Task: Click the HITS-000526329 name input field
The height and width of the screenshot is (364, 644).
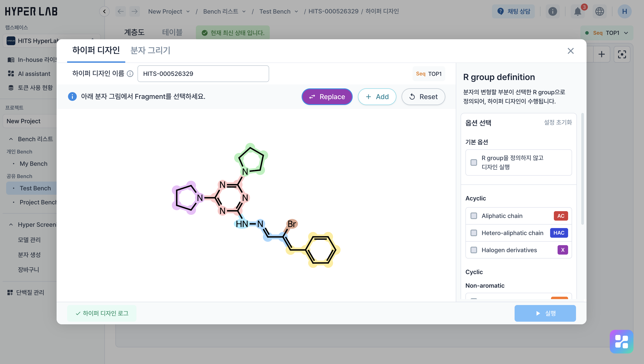Action: [x=203, y=74]
